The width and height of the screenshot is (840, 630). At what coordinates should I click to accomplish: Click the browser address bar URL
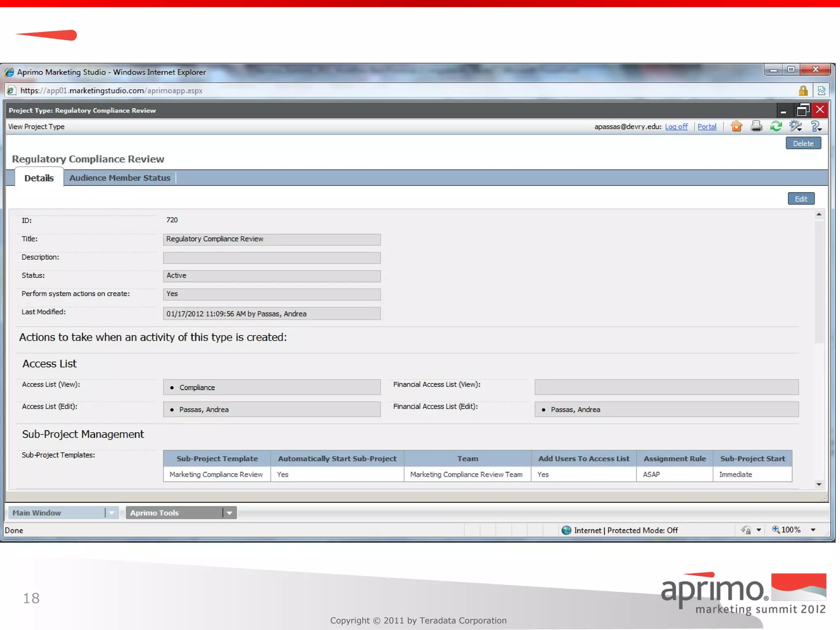pyautogui.click(x=111, y=91)
